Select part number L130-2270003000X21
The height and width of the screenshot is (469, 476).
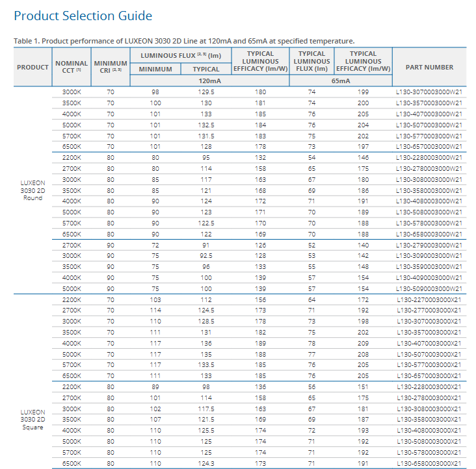click(x=429, y=299)
